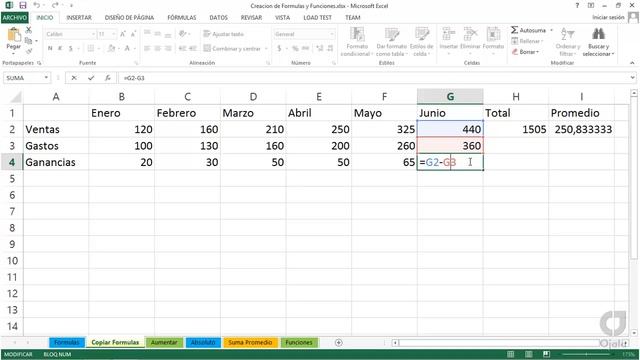Switch to the Absoluto sheet tab

(203, 342)
